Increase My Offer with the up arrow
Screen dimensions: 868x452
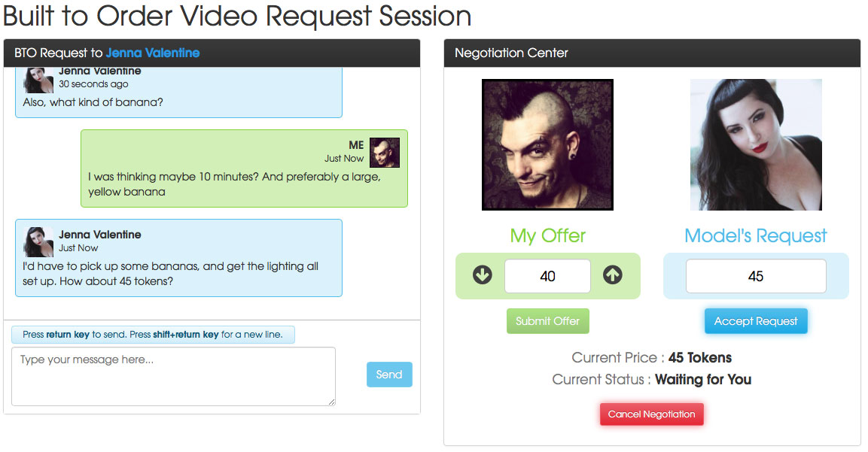click(612, 275)
